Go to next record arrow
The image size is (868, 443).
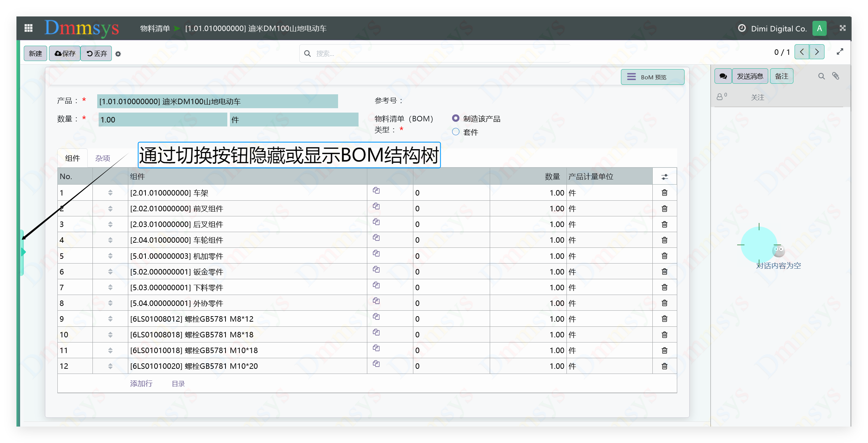(817, 52)
